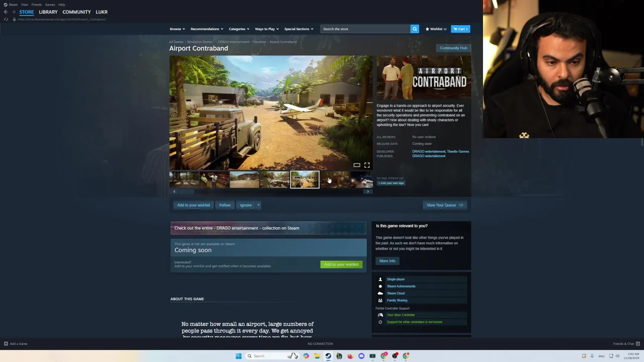Click Add to your wishlist under screenshots
The height and width of the screenshot is (362, 644).
click(193, 205)
